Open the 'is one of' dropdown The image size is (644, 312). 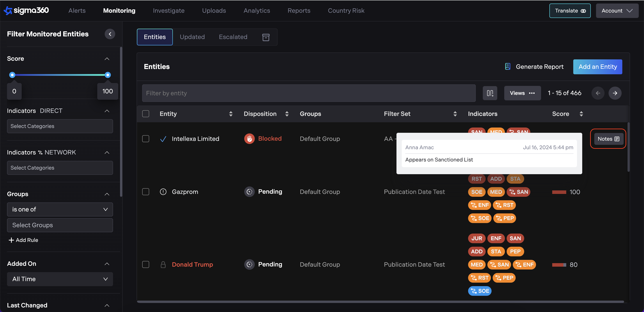[60, 209]
